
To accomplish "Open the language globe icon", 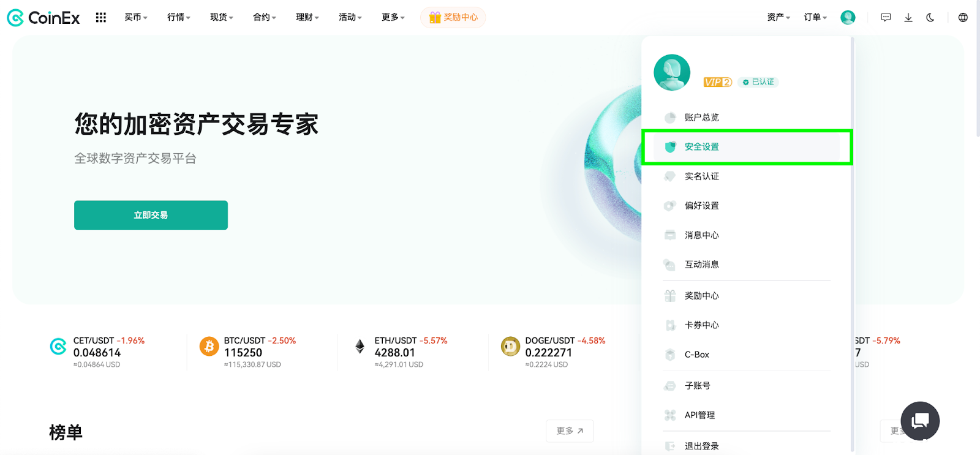I will coord(963,18).
